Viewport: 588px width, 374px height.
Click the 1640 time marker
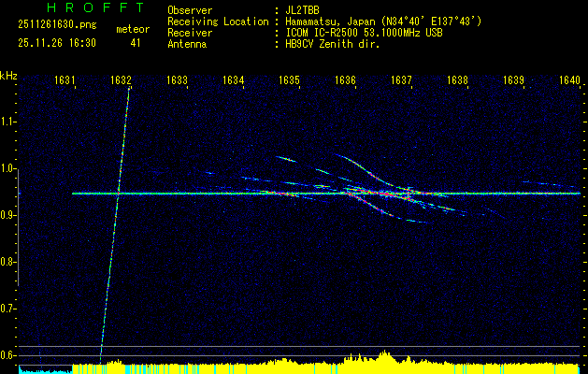pyautogui.click(x=569, y=80)
